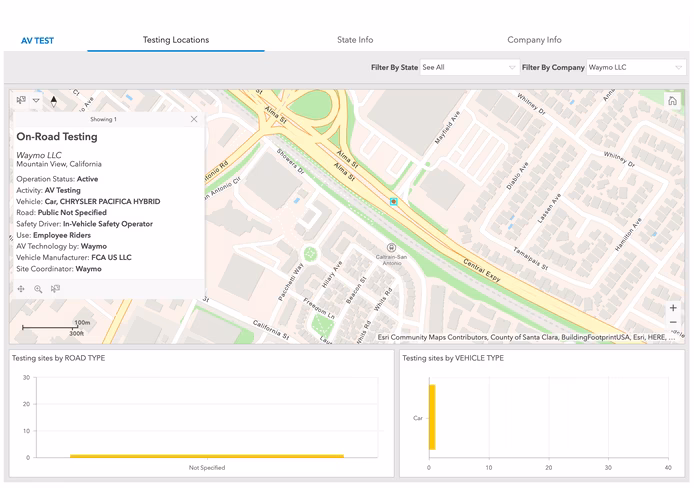Click 'Site Coordinator: Waymo' line
Viewport: 694px width, 488px height.
point(59,269)
